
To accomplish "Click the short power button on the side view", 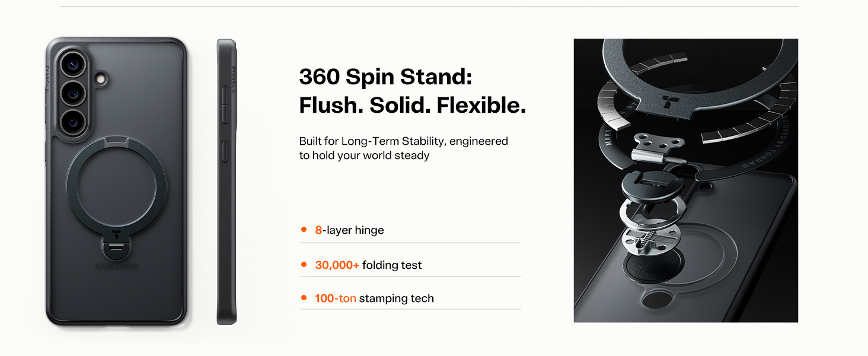I will [225, 152].
